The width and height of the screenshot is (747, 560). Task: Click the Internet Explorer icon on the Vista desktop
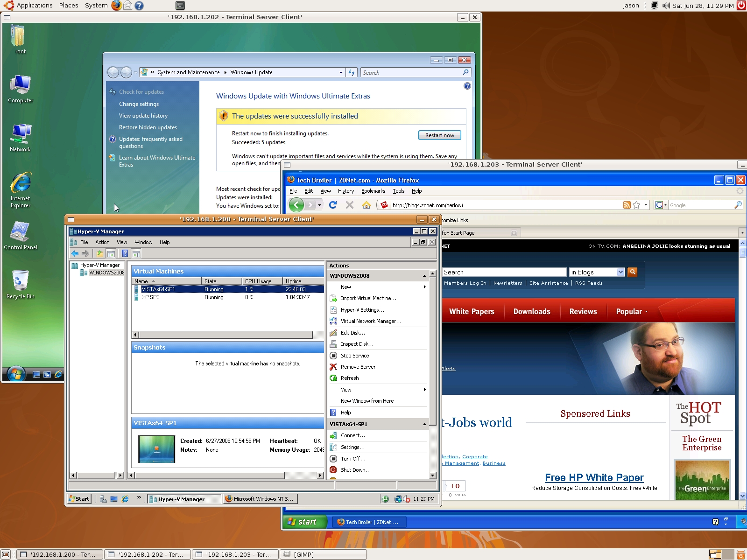pos(21,190)
